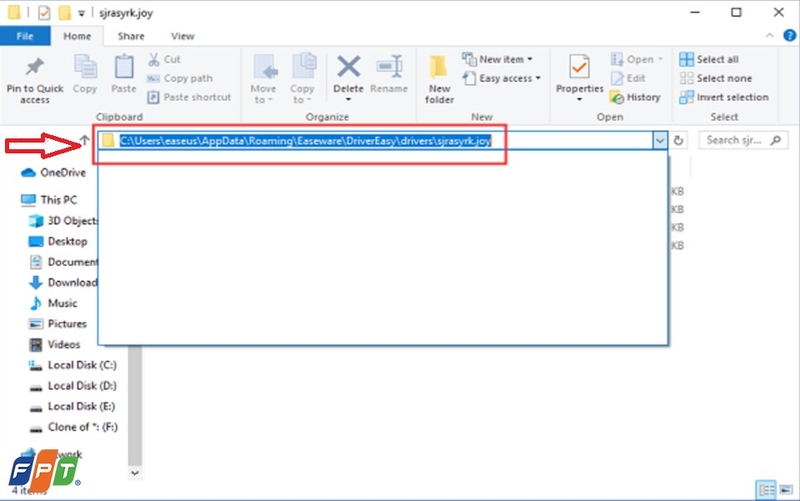Open Local Disk (C:)
The image size is (800, 501).
pyautogui.click(x=72, y=365)
